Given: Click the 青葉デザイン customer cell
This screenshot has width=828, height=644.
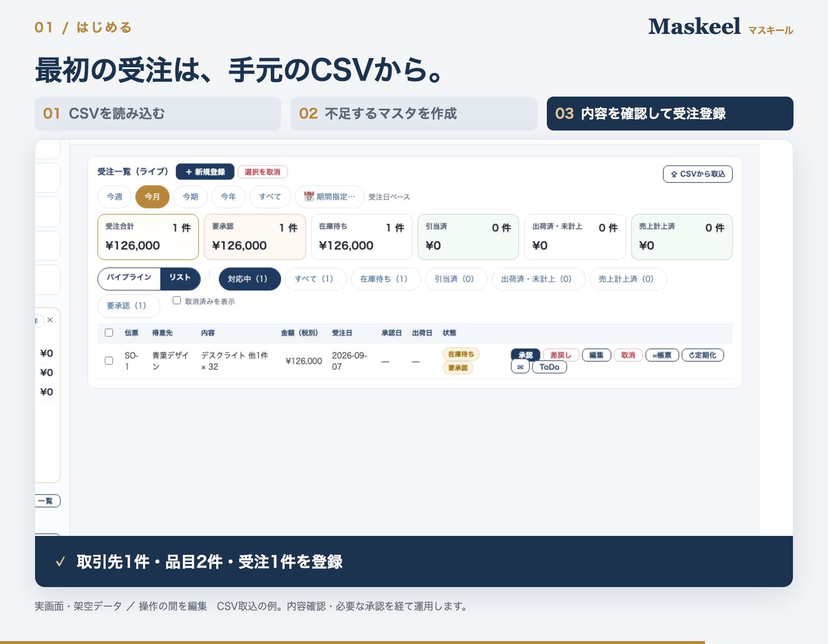Looking at the screenshot, I should point(170,361).
